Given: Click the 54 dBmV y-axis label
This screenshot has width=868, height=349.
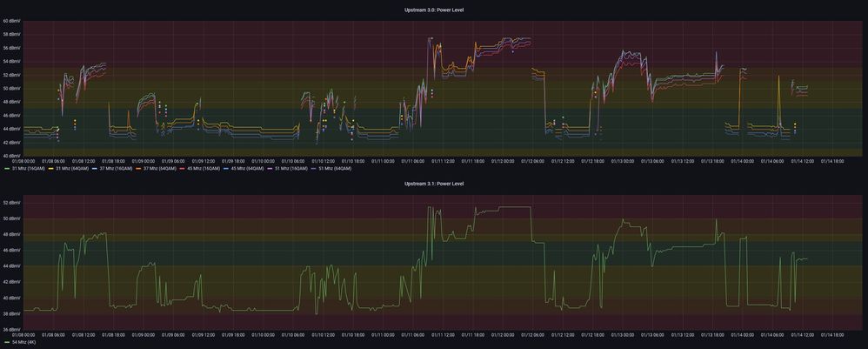Looking at the screenshot, I should pyautogui.click(x=12, y=62).
